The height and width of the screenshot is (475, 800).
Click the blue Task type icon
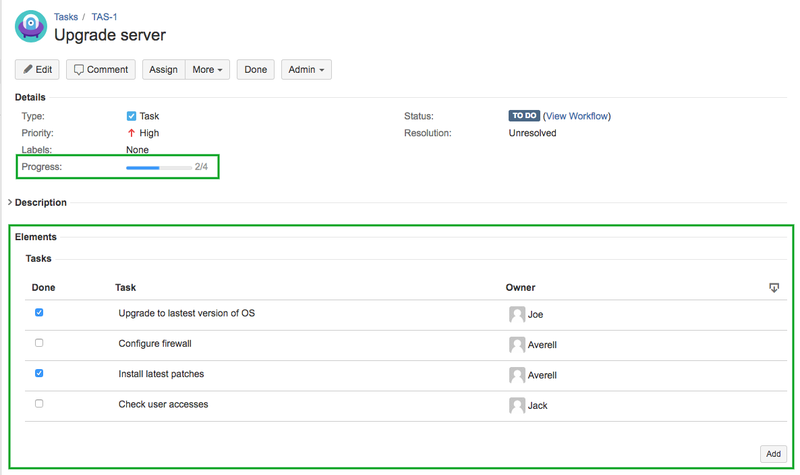coord(131,117)
